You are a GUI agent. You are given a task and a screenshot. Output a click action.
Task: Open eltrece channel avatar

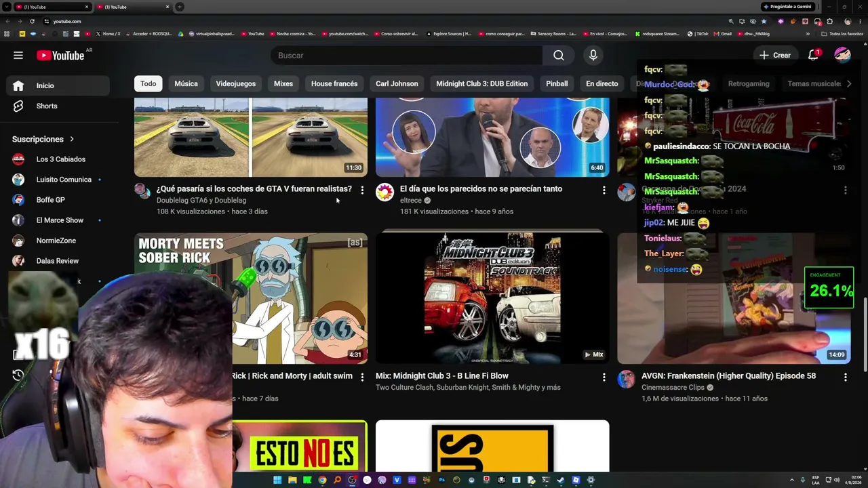[x=384, y=192]
